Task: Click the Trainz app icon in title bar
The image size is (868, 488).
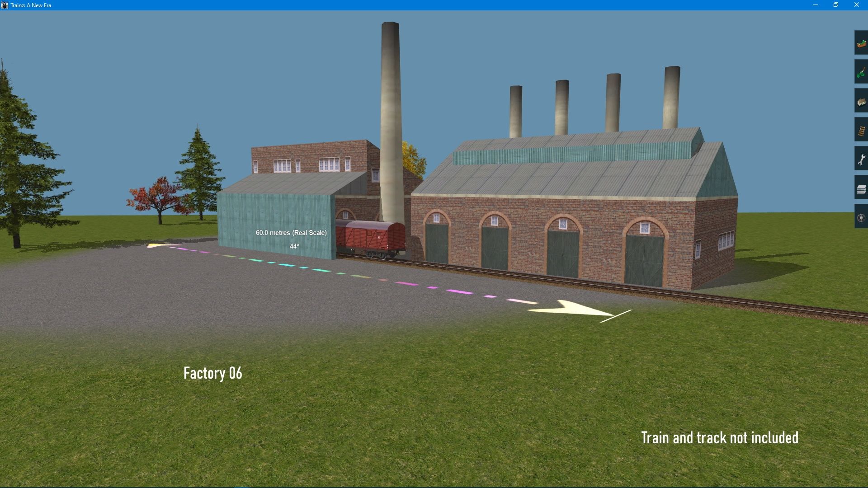Action: [x=5, y=5]
